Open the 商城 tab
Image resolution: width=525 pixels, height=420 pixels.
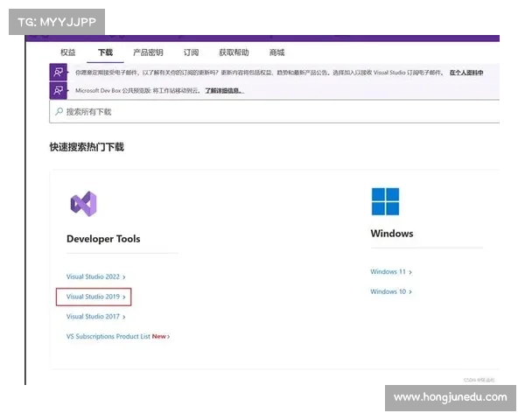[x=276, y=52]
